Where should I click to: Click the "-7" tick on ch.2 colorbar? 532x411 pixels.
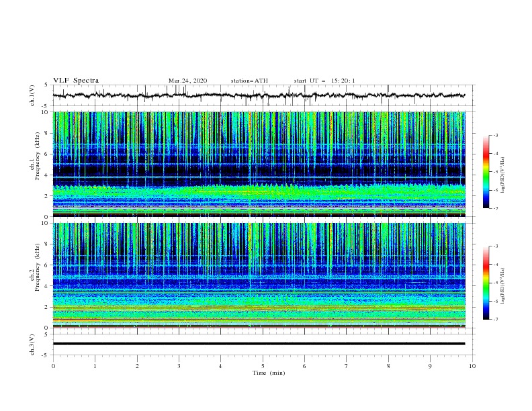tap(495, 320)
